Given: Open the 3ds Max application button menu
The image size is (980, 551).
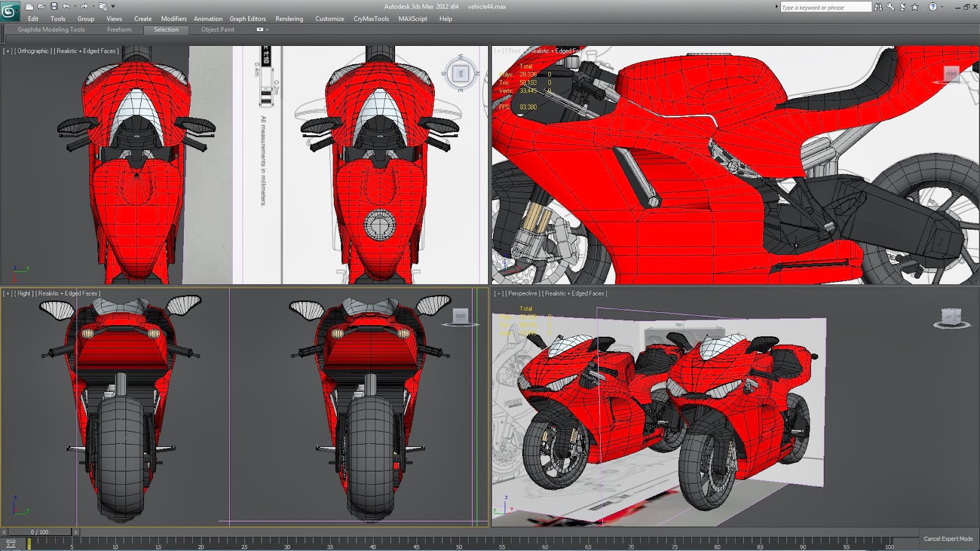Looking at the screenshot, I should click(x=10, y=11).
